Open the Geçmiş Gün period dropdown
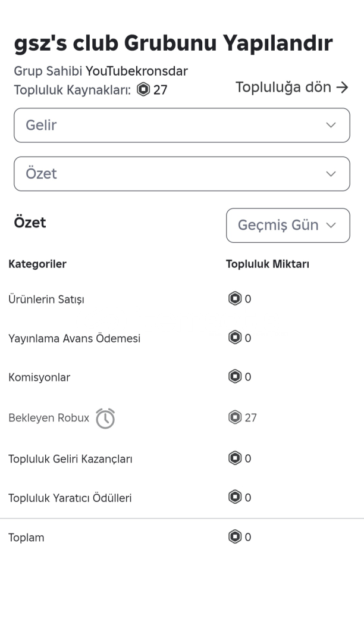Image resolution: width=364 pixels, height=643 pixels. pos(288,225)
